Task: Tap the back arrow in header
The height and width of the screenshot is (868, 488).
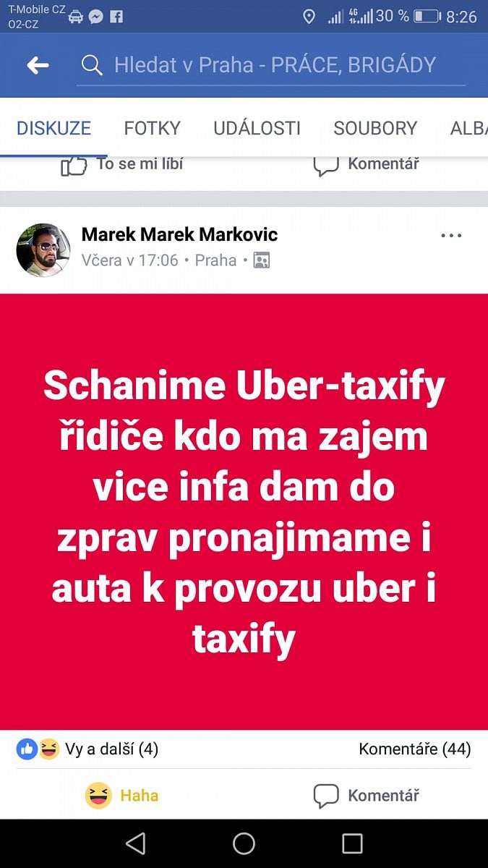Action: [x=38, y=66]
